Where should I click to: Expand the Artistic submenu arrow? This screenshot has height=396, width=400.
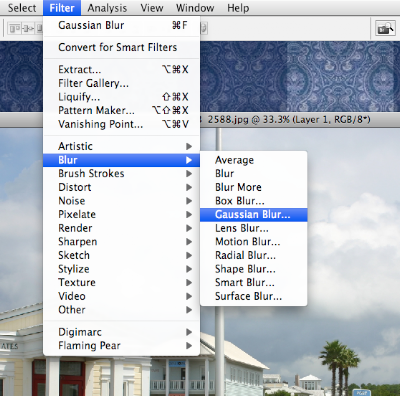coord(189,146)
